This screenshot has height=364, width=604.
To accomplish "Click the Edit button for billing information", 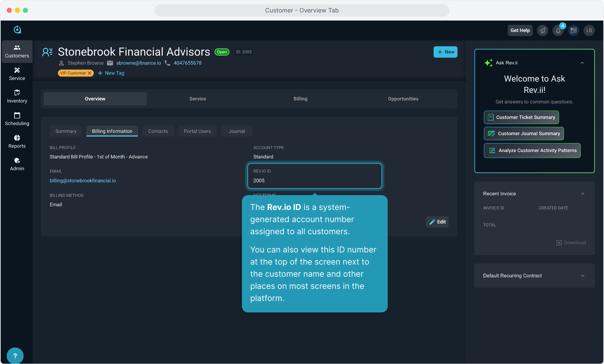I will [x=437, y=222].
